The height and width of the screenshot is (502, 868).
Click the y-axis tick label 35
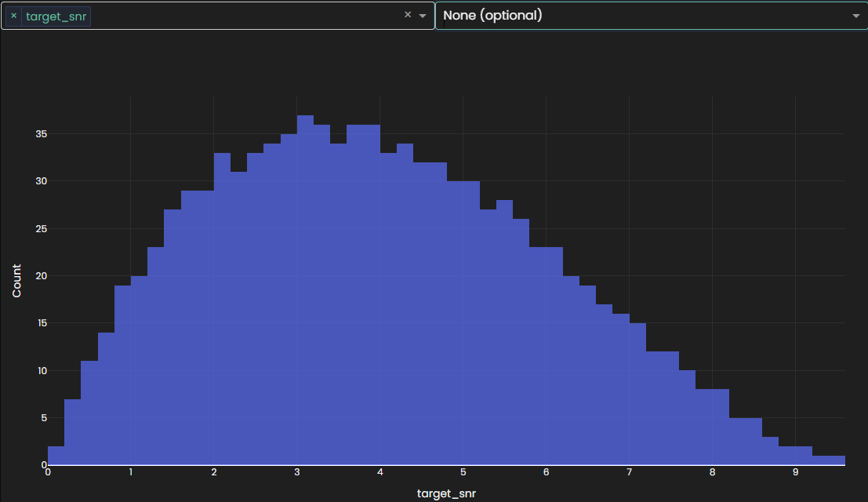(42, 134)
